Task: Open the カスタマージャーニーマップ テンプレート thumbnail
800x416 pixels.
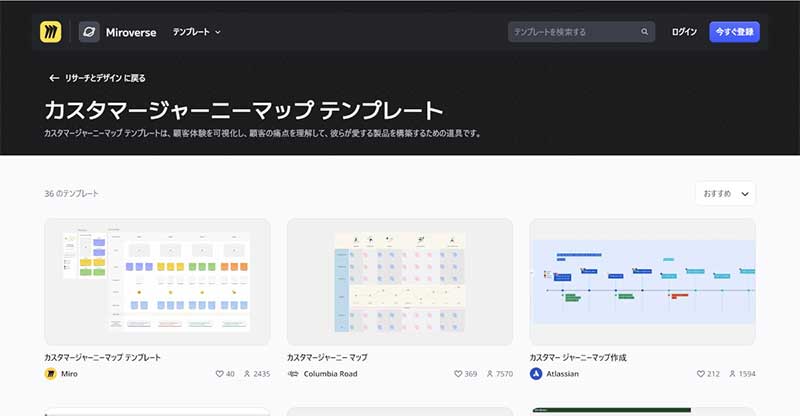Action: [x=157, y=282]
